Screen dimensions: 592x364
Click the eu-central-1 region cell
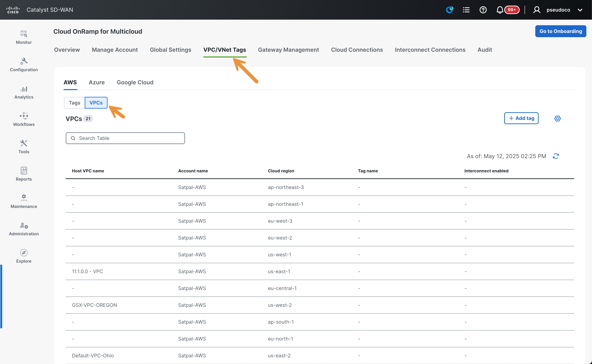(x=282, y=288)
